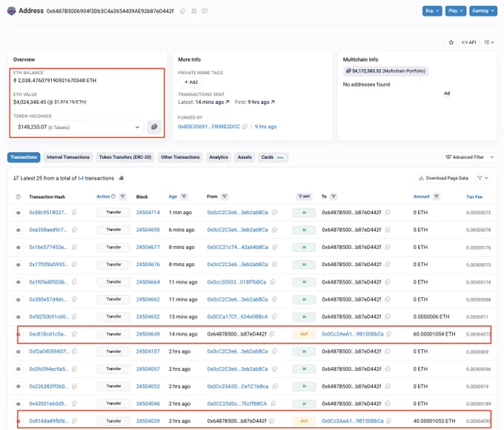Preview transaction 0x2fc094ec9a5 with eye icon
Screen dimensions: 504x430
19,369
